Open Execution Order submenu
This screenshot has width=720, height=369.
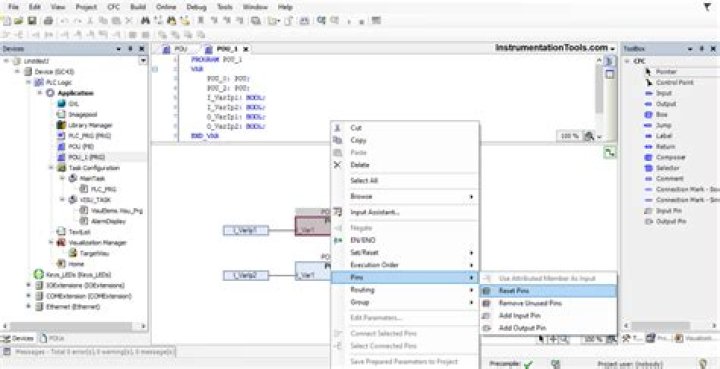(x=405, y=265)
